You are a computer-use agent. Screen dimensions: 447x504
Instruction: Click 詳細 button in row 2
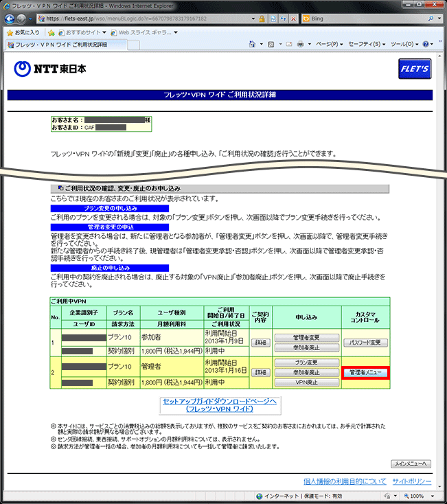tap(261, 373)
